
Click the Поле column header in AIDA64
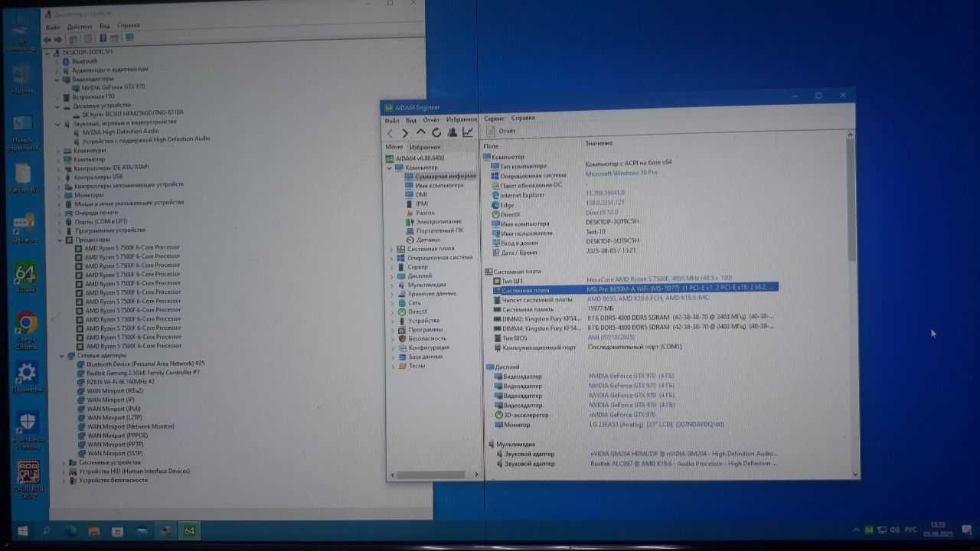click(492, 145)
